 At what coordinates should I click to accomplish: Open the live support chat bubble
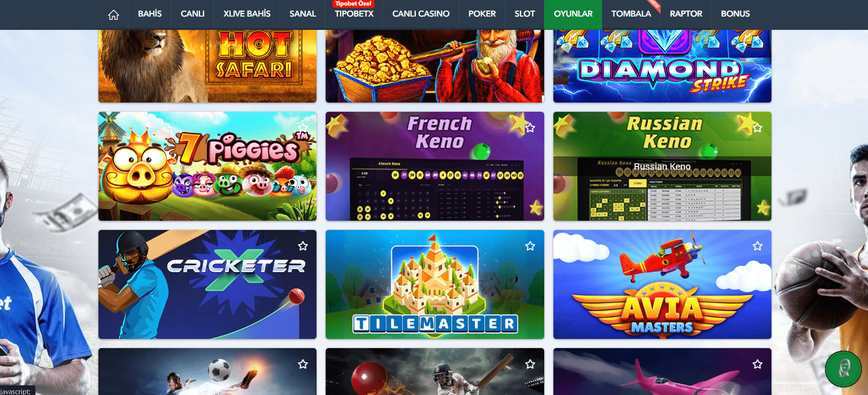(843, 369)
